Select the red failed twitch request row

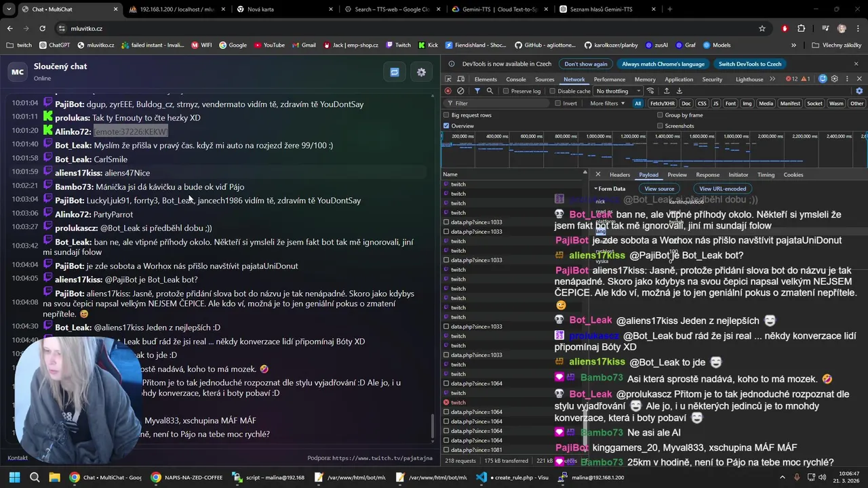(513, 403)
